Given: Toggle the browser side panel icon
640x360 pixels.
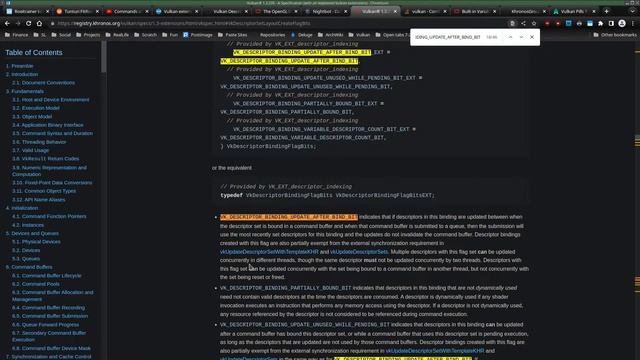Looking at the screenshot, I should tap(611, 24).
